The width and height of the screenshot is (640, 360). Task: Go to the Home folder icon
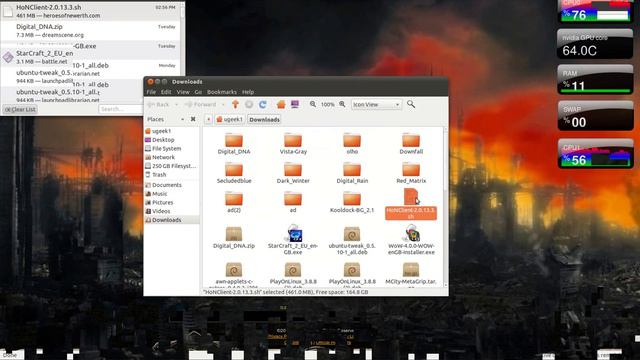pyautogui.click(x=281, y=104)
